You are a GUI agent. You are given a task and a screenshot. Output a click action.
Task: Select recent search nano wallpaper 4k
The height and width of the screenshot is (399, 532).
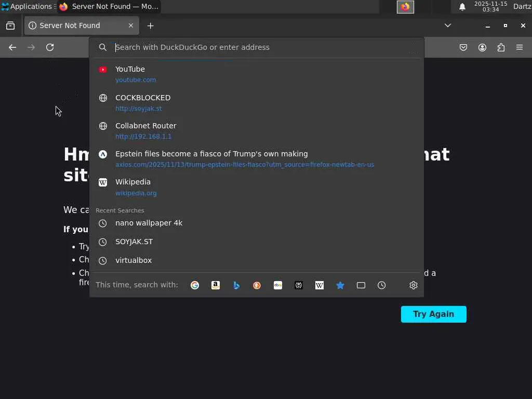[257, 223]
